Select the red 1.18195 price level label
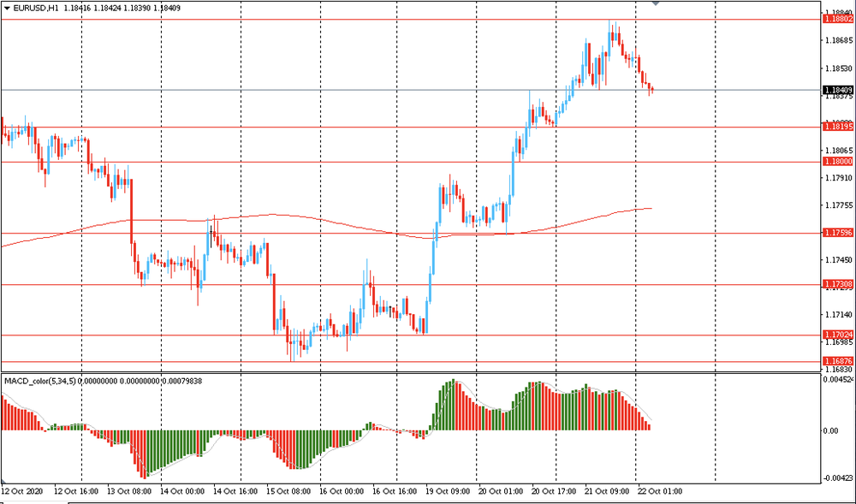Screen dimensions: 856x504 point(837,127)
